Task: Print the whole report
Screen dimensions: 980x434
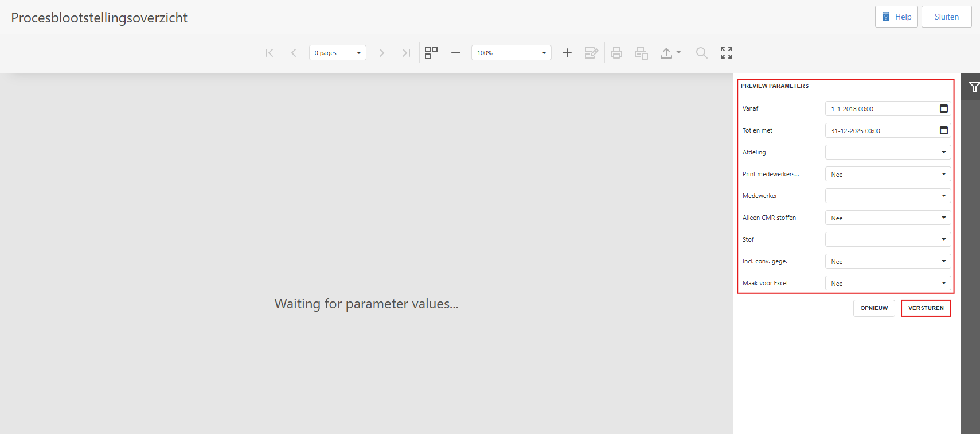Action: point(616,53)
